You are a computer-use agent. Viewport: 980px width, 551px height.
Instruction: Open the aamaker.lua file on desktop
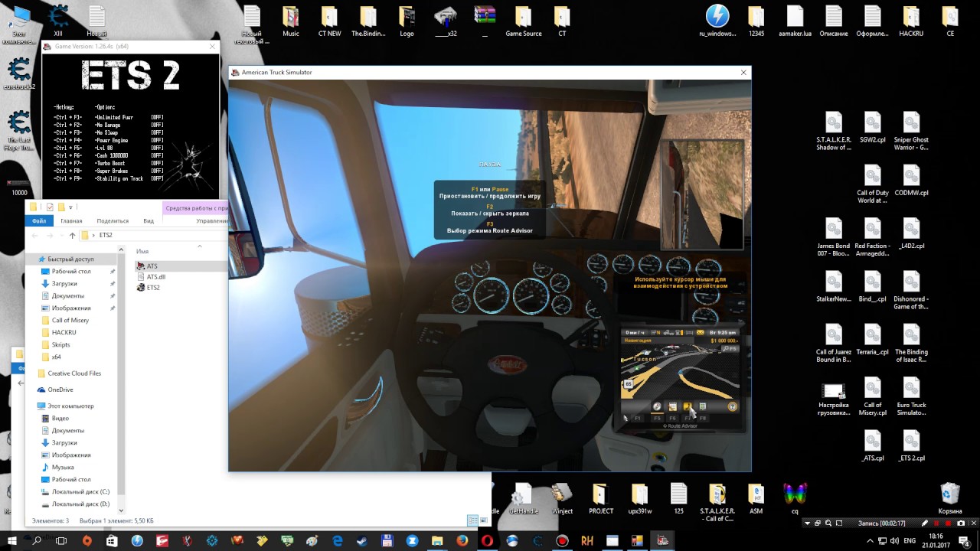[x=795, y=22]
